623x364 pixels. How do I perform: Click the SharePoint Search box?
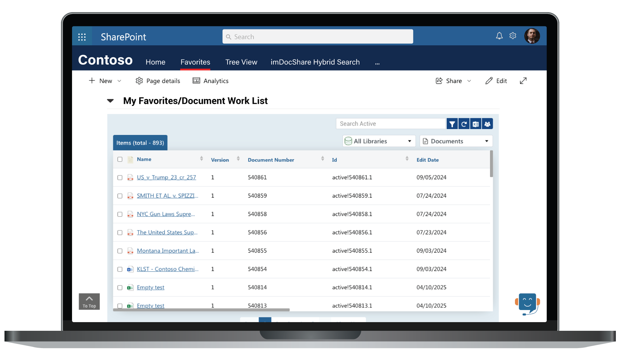pyautogui.click(x=318, y=37)
